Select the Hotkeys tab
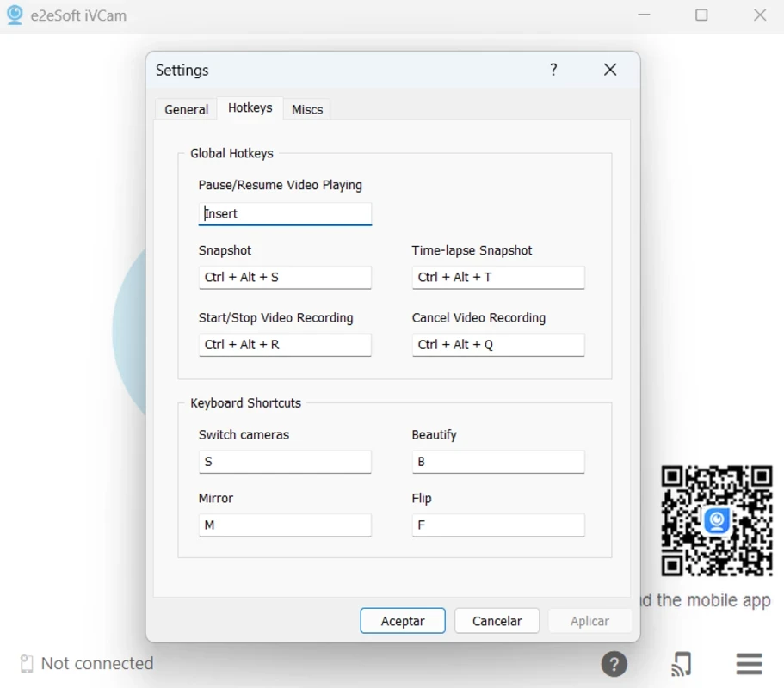784x688 pixels. point(250,107)
